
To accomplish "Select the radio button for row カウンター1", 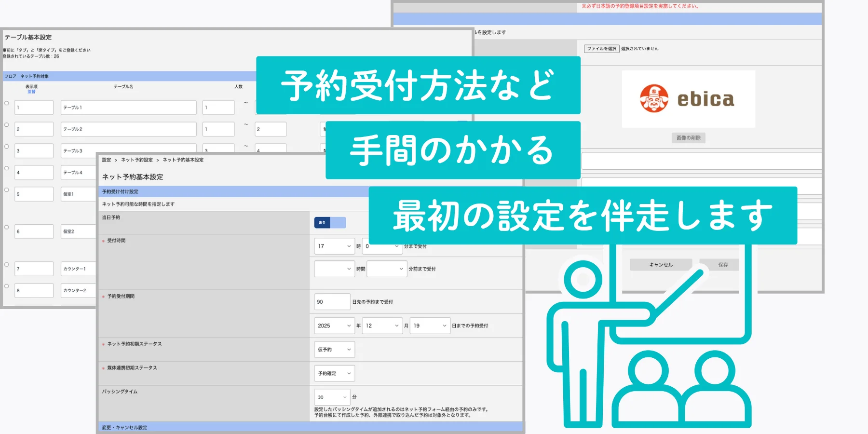I will pos(7,265).
